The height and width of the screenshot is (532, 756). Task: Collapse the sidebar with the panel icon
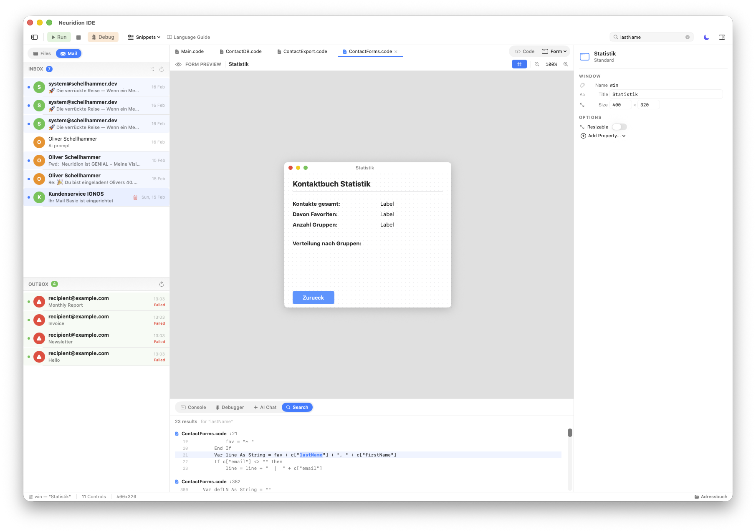pyautogui.click(x=34, y=37)
